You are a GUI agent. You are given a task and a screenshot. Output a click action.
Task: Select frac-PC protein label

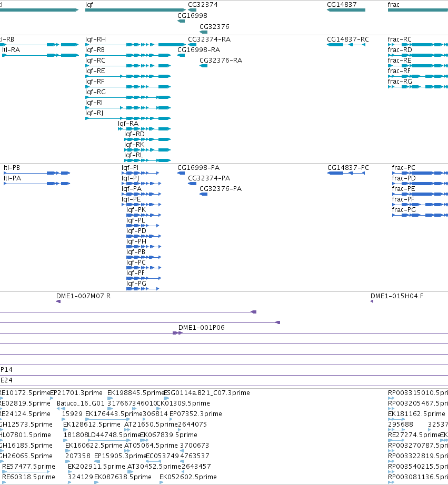pos(404,168)
